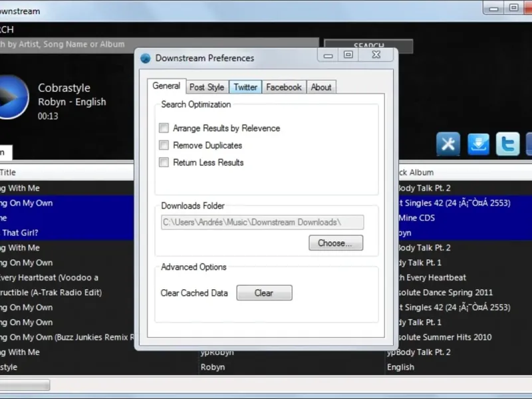Click the 00:13 playback time
The image size is (532, 399).
(48, 116)
